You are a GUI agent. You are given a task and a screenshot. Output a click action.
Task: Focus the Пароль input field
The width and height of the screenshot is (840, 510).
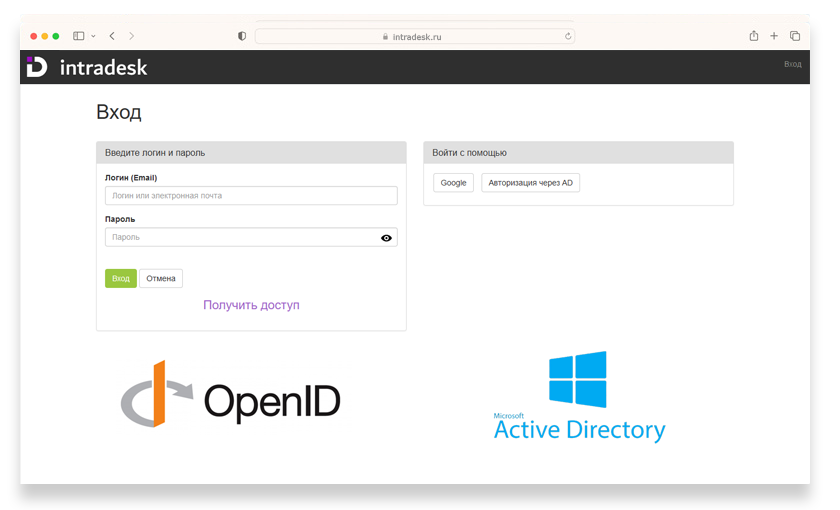tap(251, 237)
